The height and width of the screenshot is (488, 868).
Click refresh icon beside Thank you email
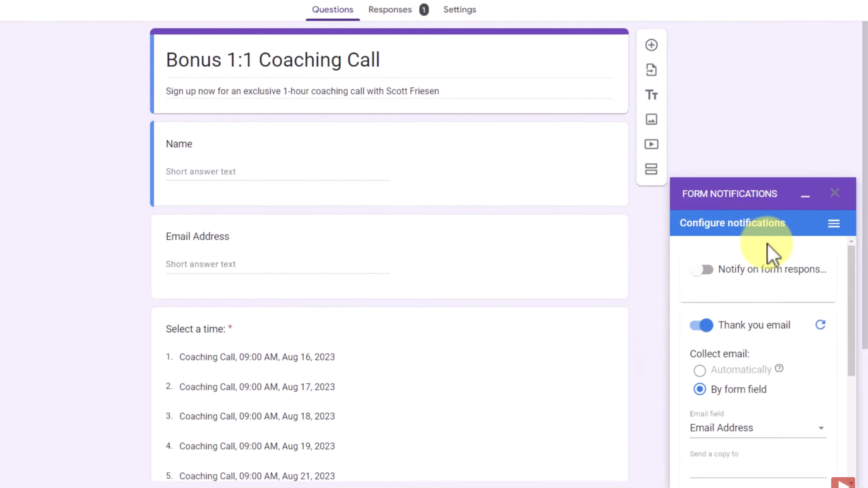820,325
